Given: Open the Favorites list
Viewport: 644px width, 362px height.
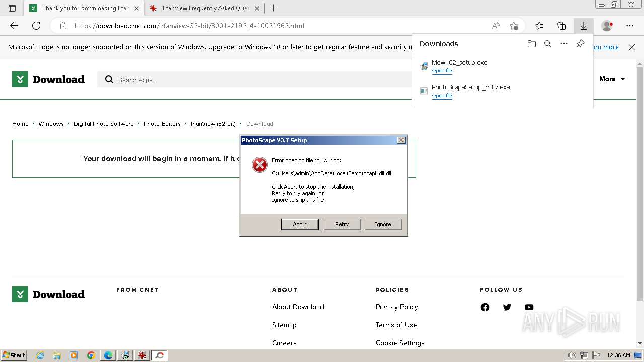Looking at the screenshot, I should [x=539, y=26].
